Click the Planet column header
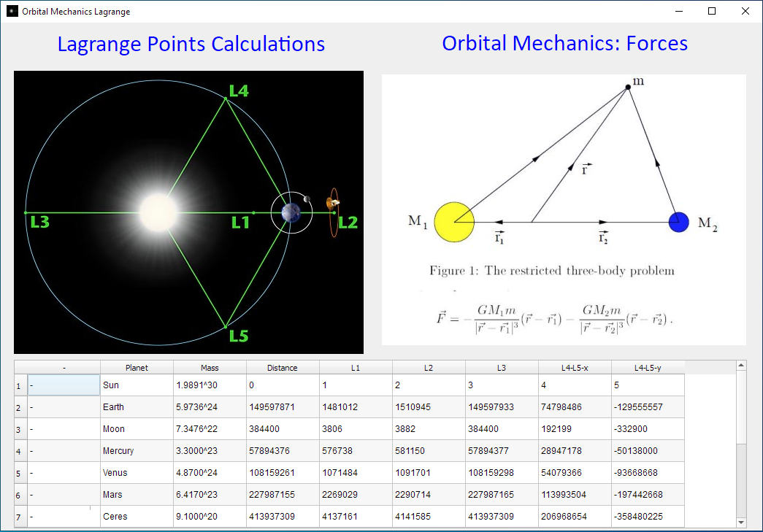This screenshot has width=763, height=532. (137, 368)
